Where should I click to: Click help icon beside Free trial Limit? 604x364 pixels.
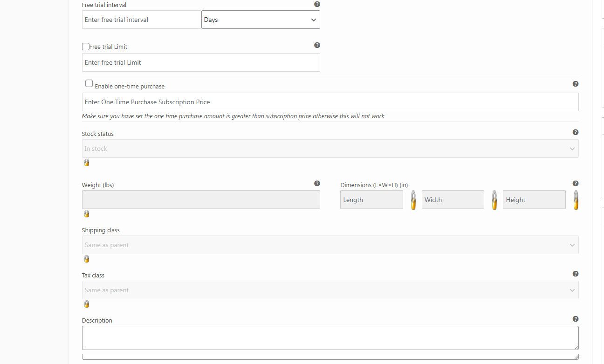[x=317, y=45]
